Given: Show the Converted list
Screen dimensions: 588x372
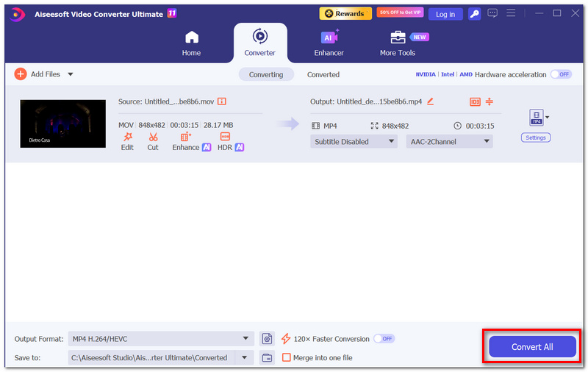Looking at the screenshot, I should coord(323,75).
